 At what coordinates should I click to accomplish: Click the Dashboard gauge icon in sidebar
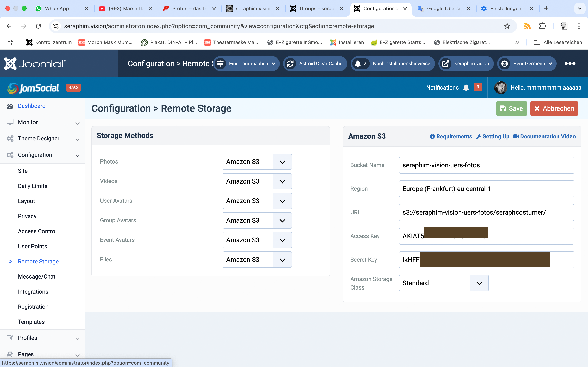(x=10, y=106)
